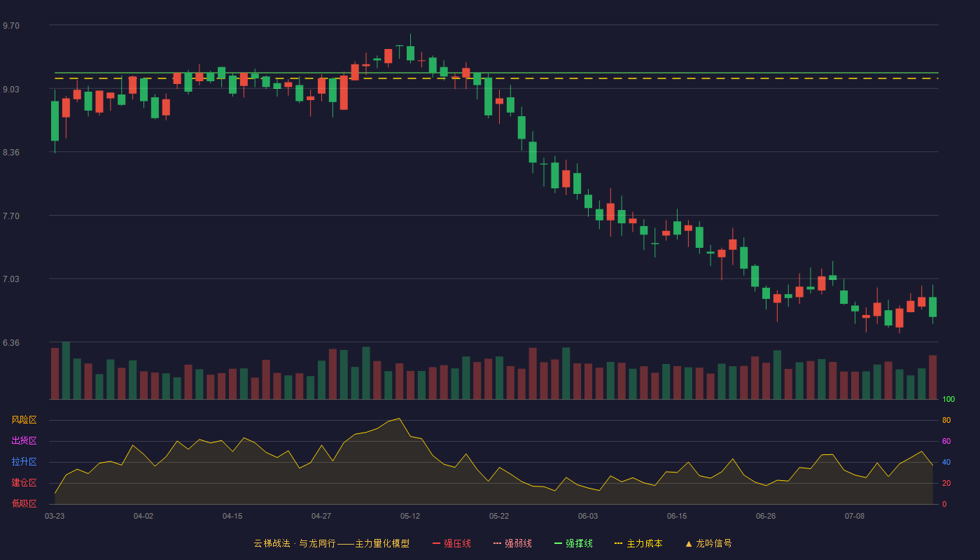The image size is (980, 560).
Task: Toggle the 主力量化模型 legend entry
Action: 331,543
